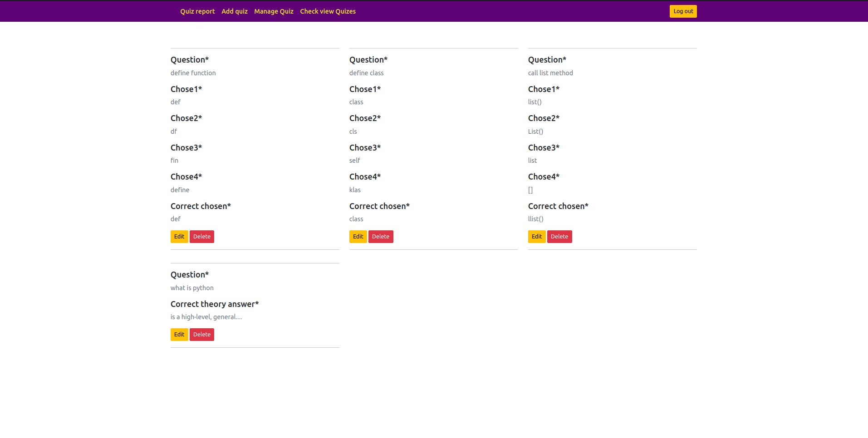Image resolution: width=868 pixels, height=438 pixels.
Task: Edit the 'call list method' quiz
Action: click(536, 236)
